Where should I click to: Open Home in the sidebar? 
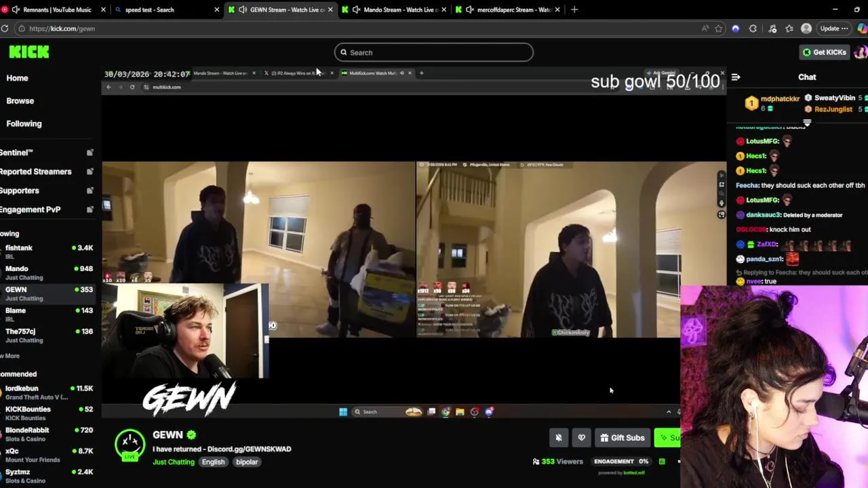17,78
